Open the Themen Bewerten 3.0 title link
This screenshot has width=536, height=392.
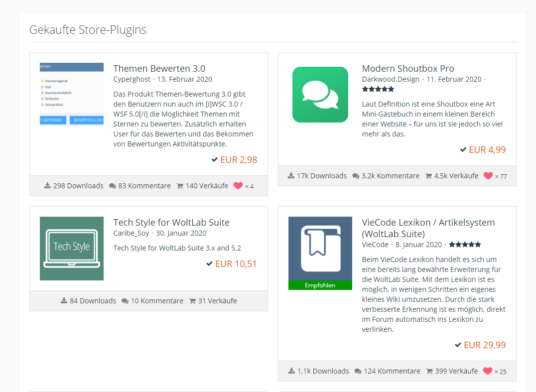pos(159,69)
